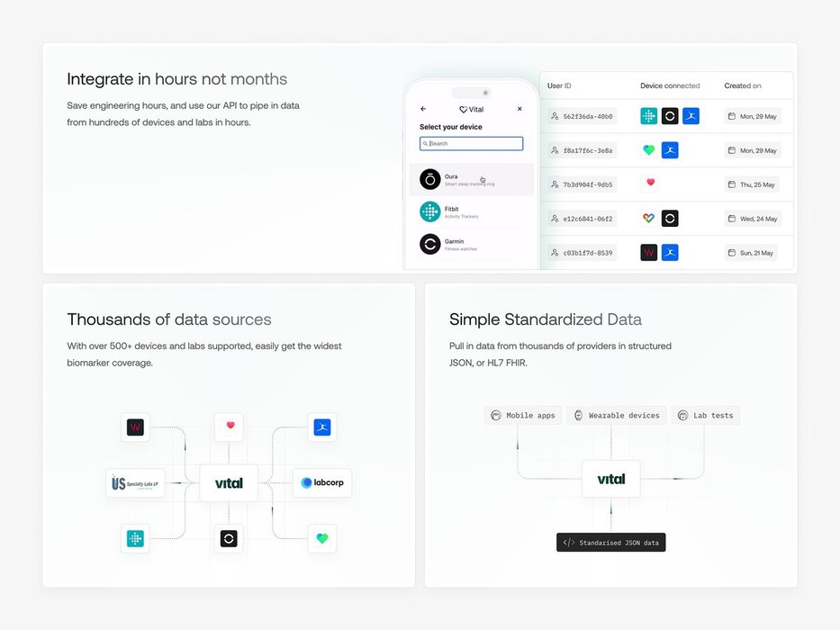
Task: Click the Wed, 24 May date cell
Action: click(753, 219)
